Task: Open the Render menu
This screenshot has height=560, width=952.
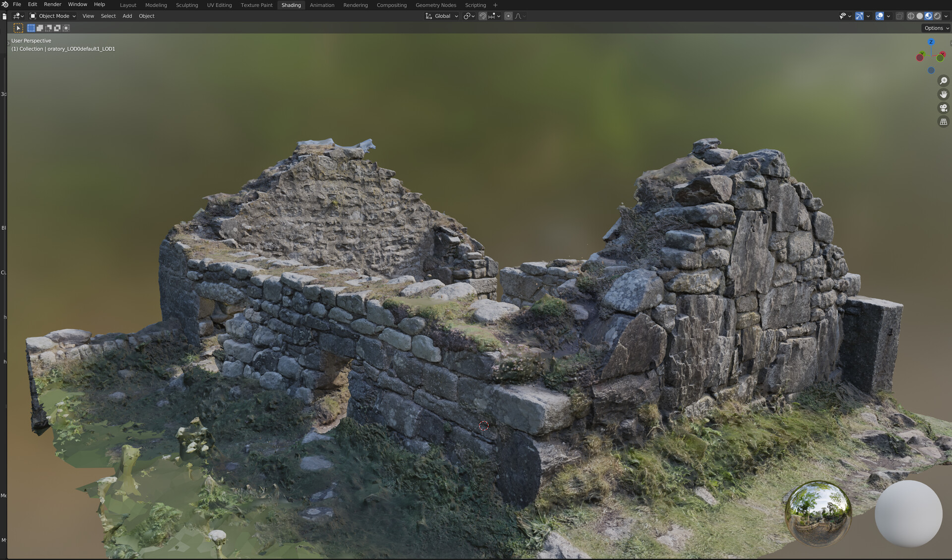Action: click(52, 4)
